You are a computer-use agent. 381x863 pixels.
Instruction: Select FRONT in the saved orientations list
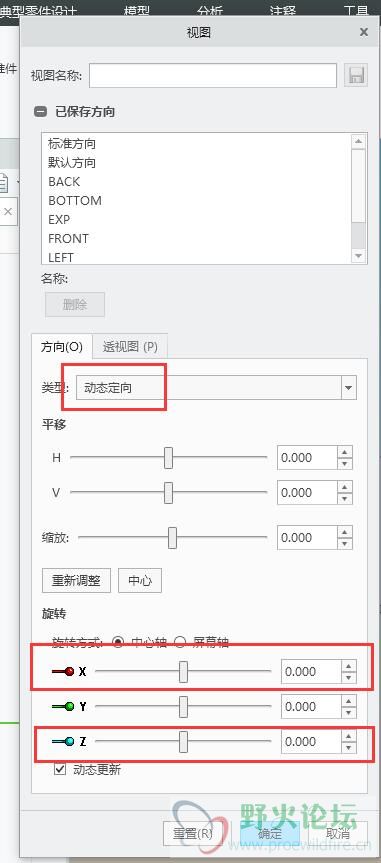(x=68, y=238)
